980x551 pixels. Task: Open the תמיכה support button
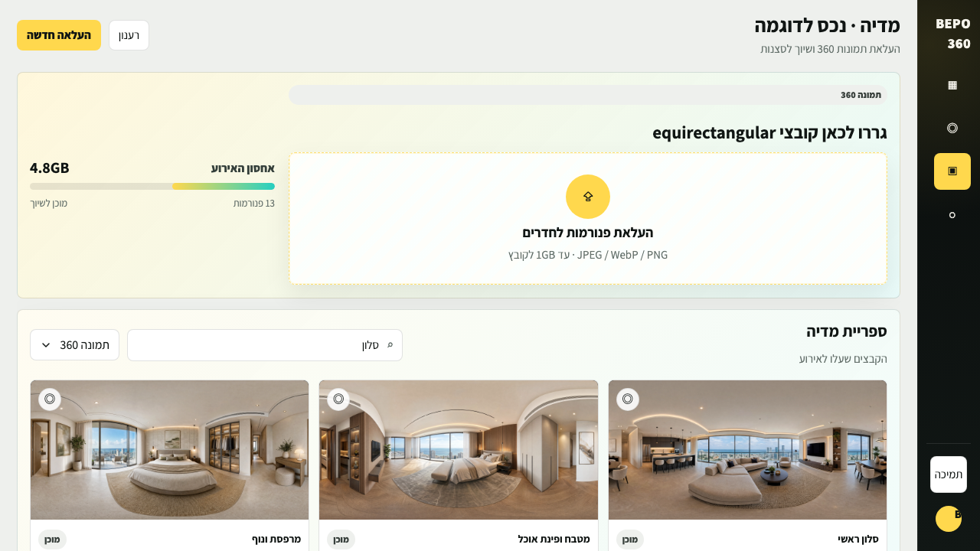[x=949, y=474]
